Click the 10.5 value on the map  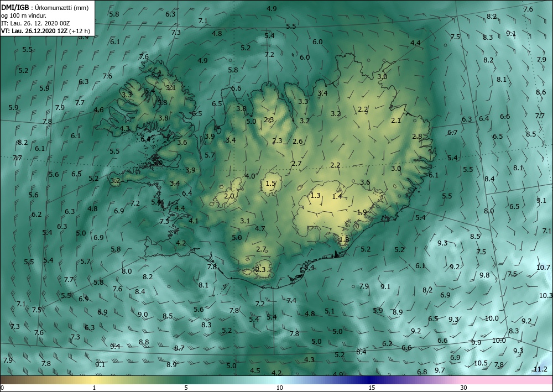tap(481, 363)
